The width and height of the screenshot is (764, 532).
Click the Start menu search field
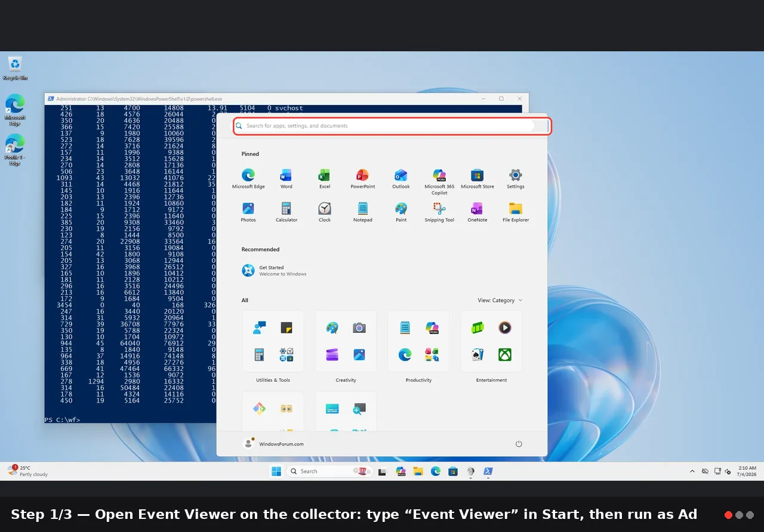(392, 126)
